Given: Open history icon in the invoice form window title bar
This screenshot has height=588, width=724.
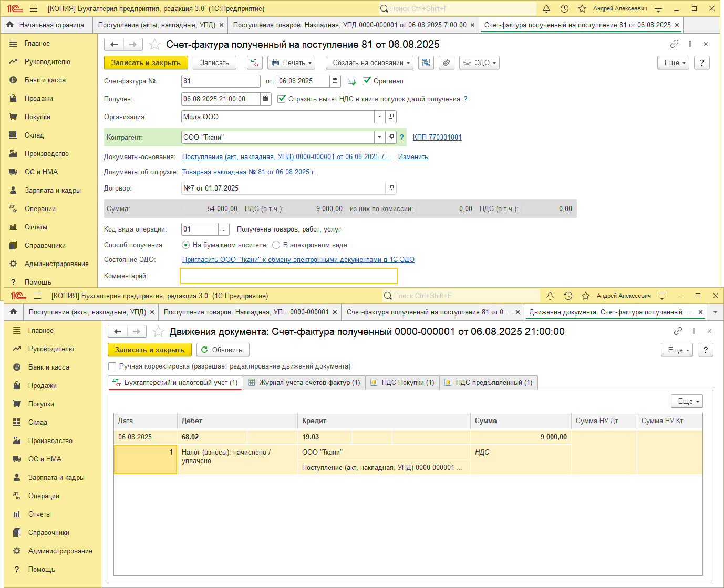Looking at the screenshot, I should tap(564, 8).
